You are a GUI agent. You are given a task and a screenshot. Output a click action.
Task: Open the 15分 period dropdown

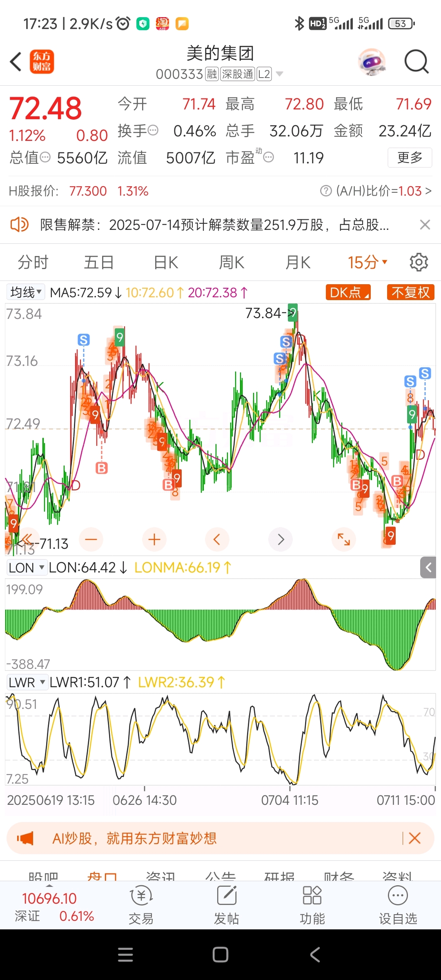click(367, 262)
